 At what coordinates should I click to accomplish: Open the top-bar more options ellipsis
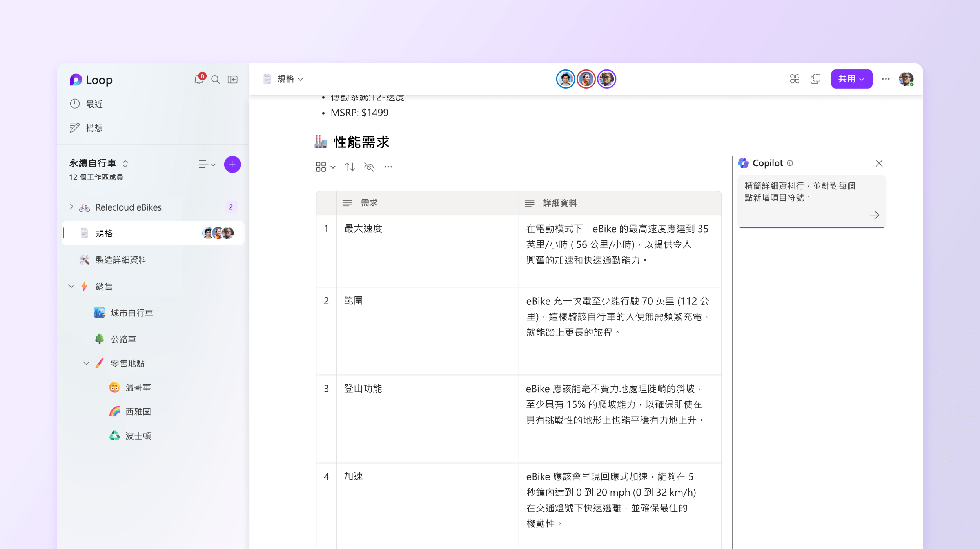click(886, 79)
